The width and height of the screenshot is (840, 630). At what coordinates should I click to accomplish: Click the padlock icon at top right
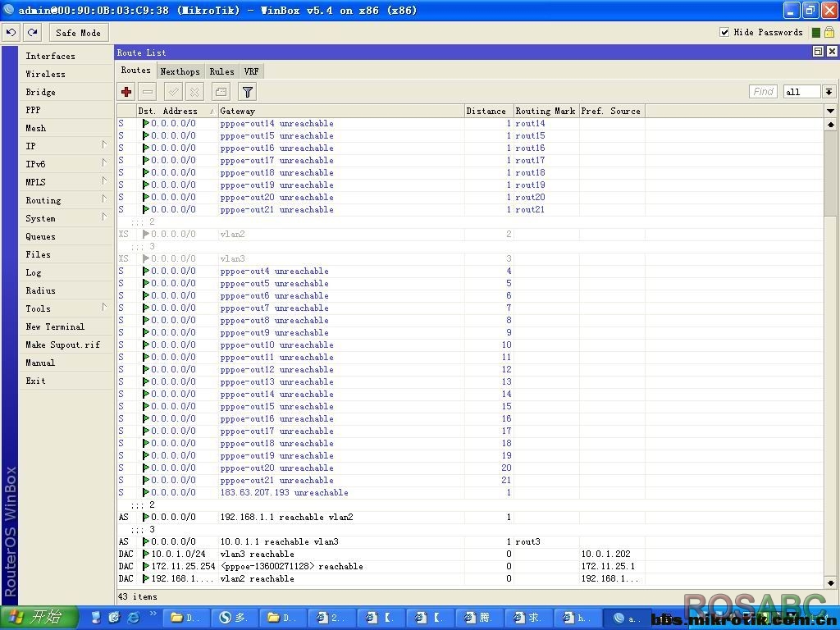point(829,32)
